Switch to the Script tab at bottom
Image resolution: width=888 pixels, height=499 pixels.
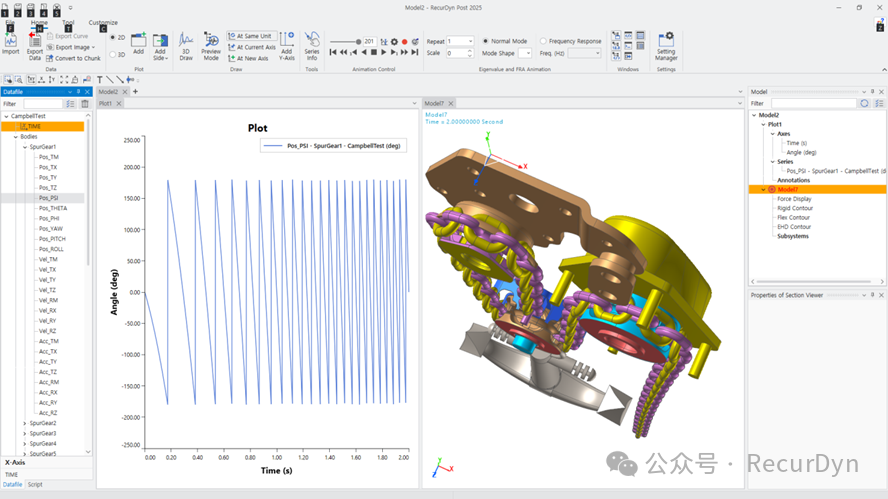coord(35,484)
